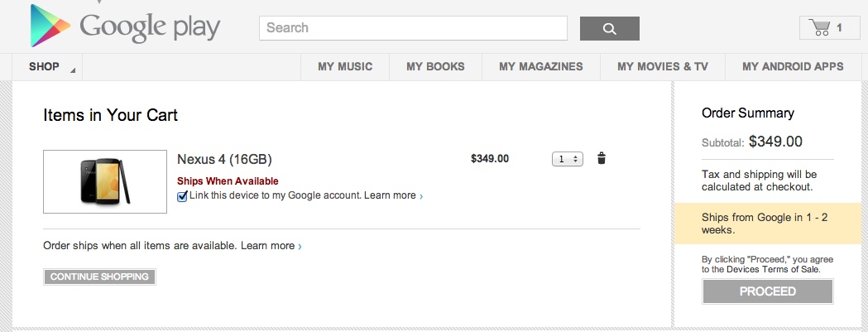Open My Magazines section
The width and height of the screenshot is (868, 332).
[541, 67]
